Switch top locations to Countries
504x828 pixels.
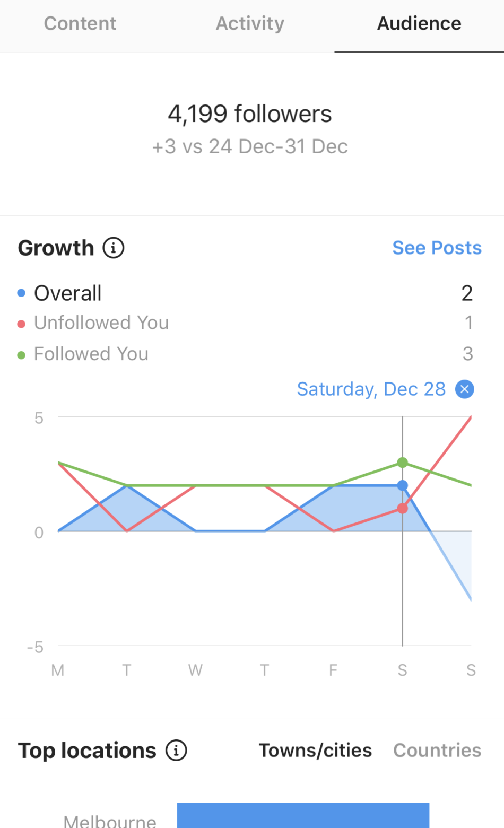click(x=437, y=750)
